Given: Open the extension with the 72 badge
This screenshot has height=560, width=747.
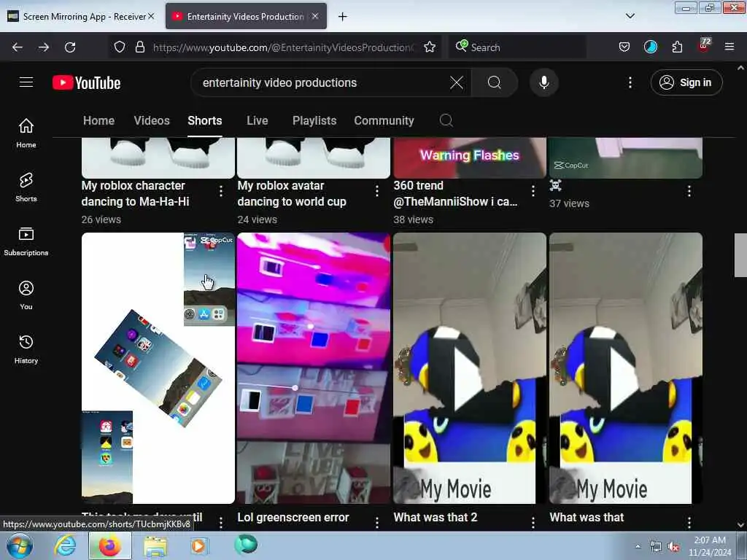Looking at the screenshot, I should [x=704, y=46].
